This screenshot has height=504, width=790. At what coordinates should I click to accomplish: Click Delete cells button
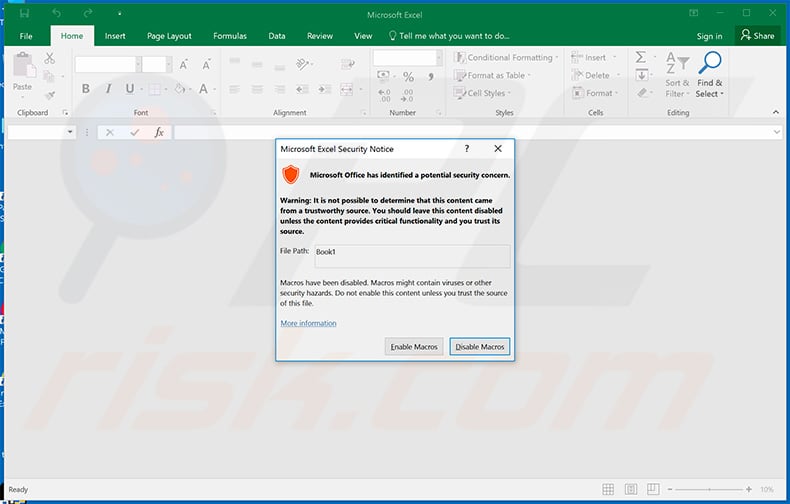pyautogui.click(x=596, y=75)
